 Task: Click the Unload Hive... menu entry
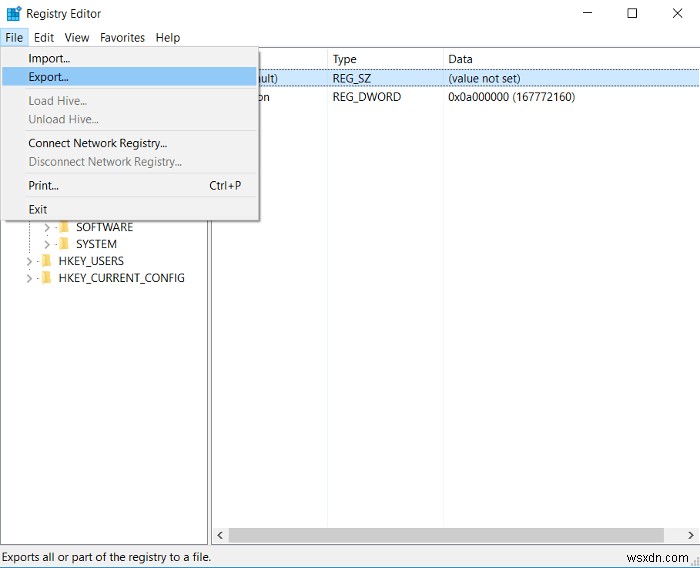click(129, 119)
